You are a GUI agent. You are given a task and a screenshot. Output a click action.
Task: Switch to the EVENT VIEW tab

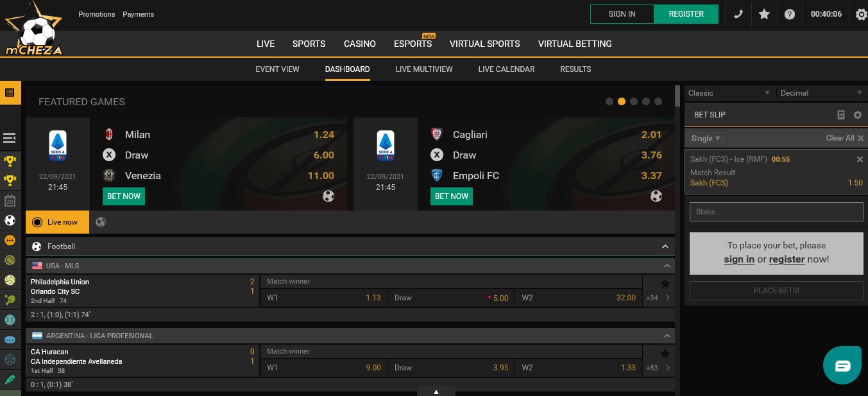tap(278, 69)
